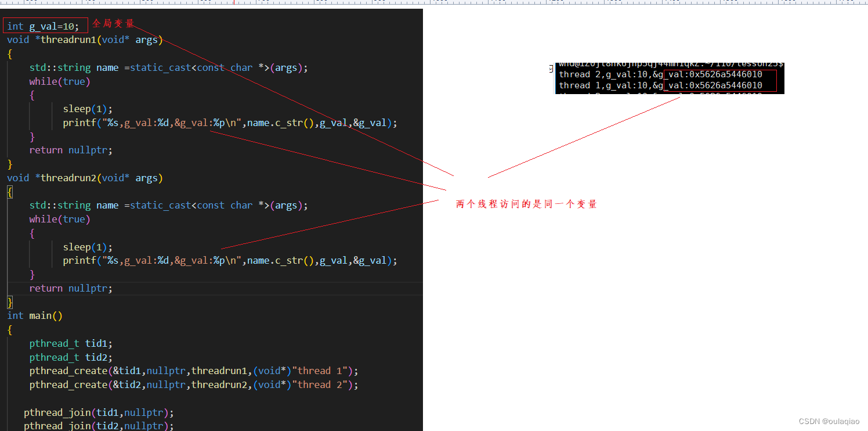The width and height of the screenshot is (868, 431).
Task: Click terminal output line starting 'thread 1,g_val:10'
Action: (660, 85)
